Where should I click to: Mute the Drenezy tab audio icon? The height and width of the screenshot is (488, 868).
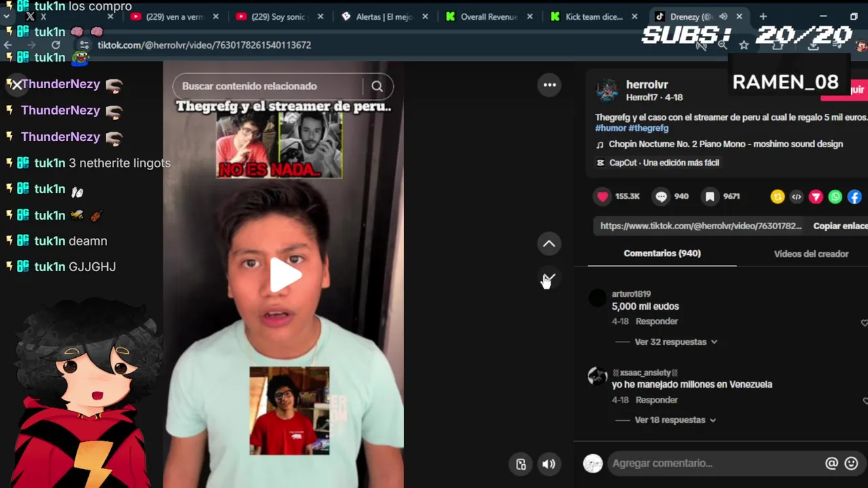(x=723, y=17)
